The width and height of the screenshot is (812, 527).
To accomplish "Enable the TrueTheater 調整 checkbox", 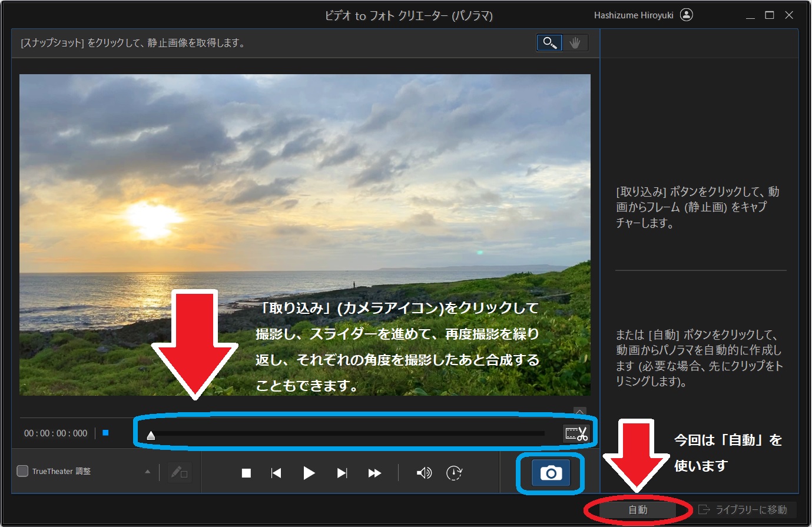I will pyautogui.click(x=22, y=471).
